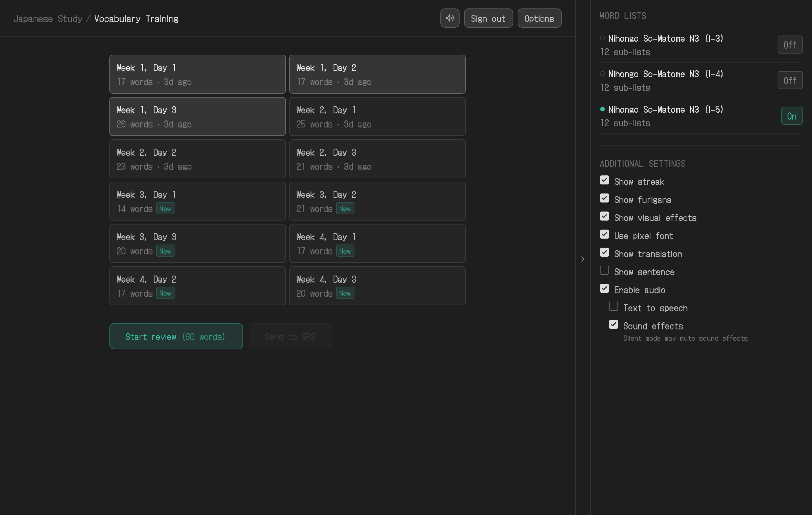Image resolution: width=812 pixels, height=515 pixels.
Task: Click the WORD LISTS section heading
Action: [x=623, y=16]
